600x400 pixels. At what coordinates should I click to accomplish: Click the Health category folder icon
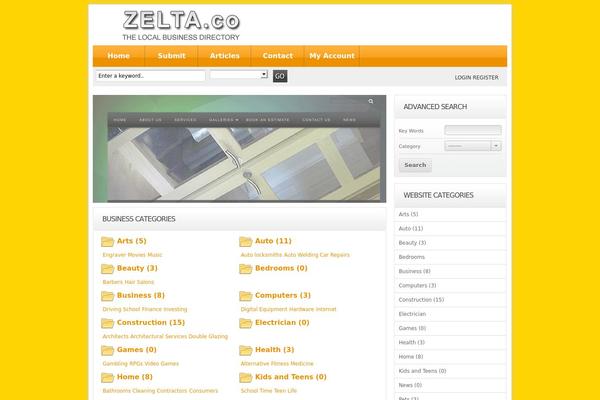pos(246,350)
